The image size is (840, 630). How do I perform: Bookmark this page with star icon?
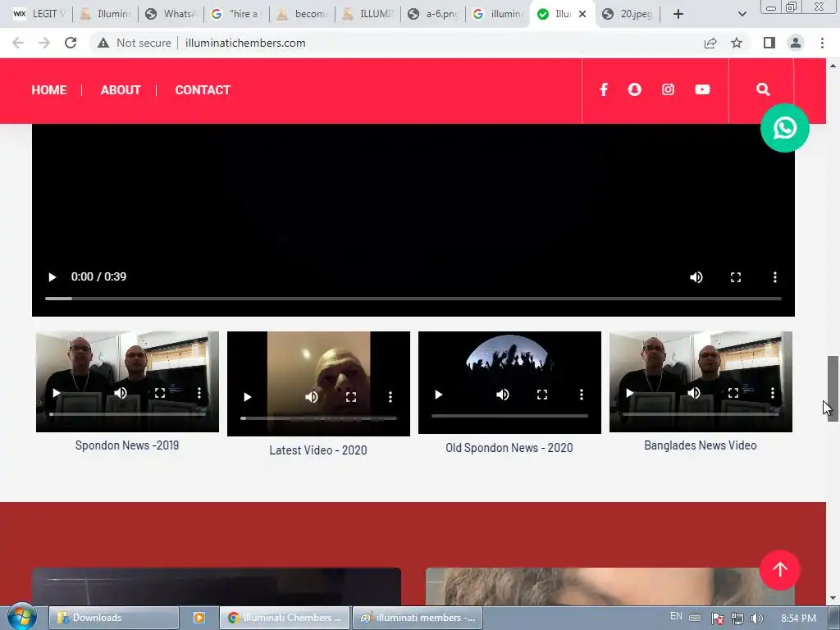tap(737, 43)
